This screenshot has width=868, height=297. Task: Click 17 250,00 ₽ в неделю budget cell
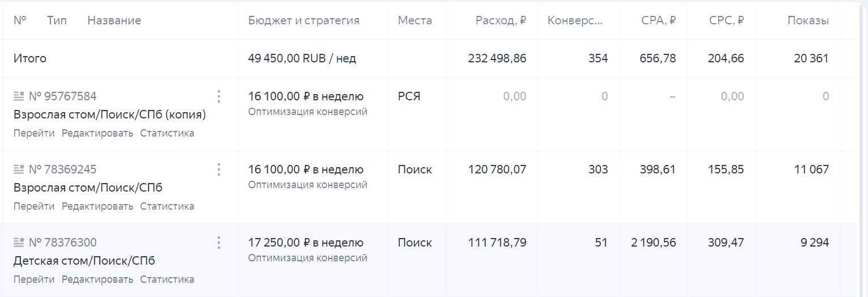click(306, 243)
